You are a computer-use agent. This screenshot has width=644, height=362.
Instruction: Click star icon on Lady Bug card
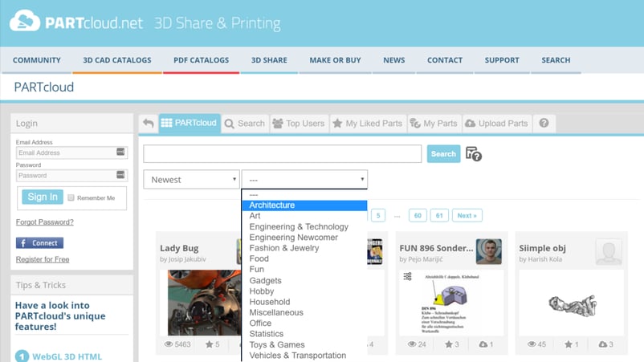tap(209, 344)
